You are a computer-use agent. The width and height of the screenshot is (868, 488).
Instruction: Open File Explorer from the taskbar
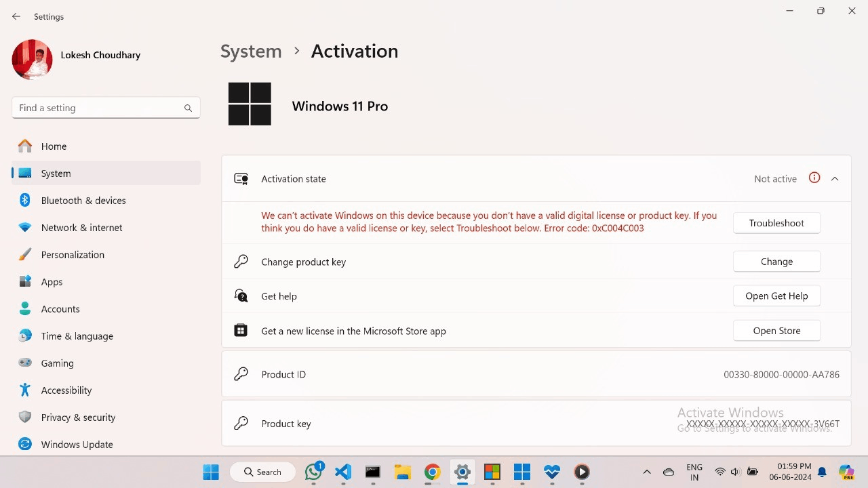403,472
